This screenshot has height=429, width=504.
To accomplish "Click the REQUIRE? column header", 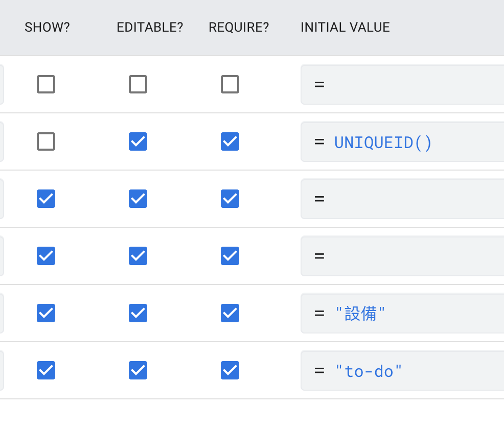I will [239, 28].
